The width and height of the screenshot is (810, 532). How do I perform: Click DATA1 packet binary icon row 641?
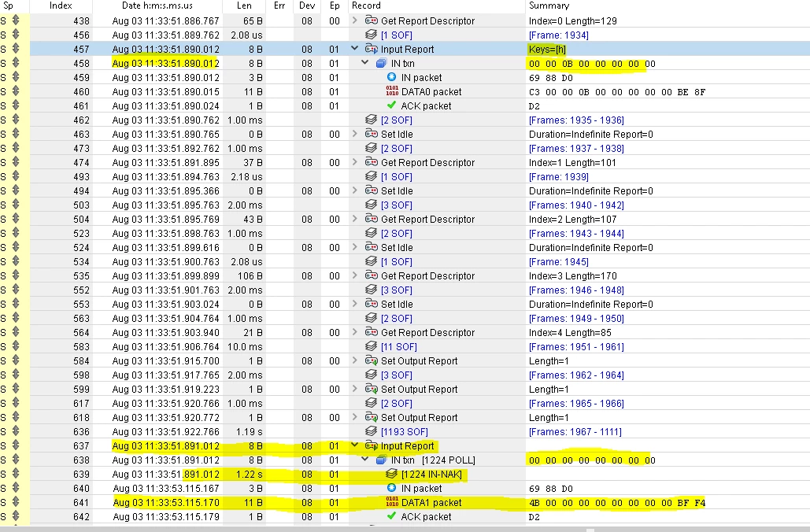click(392, 502)
